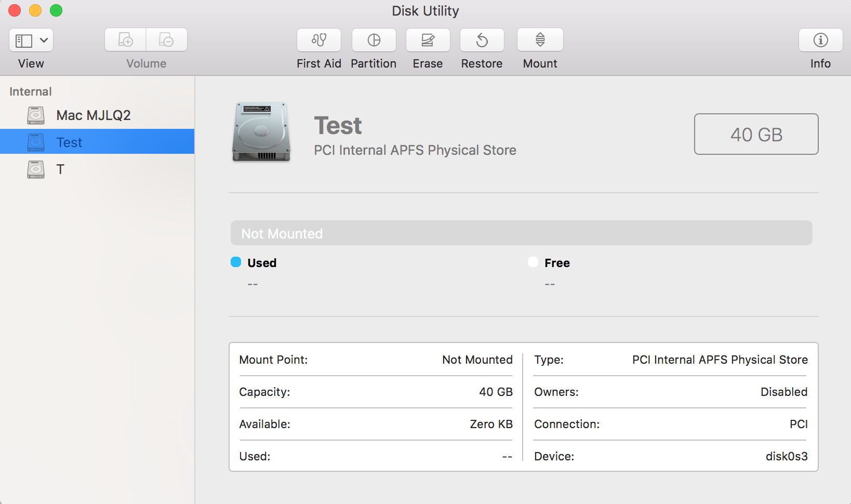This screenshot has width=851, height=504.
Task: Mount the selected Test volume
Action: [540, 41]
